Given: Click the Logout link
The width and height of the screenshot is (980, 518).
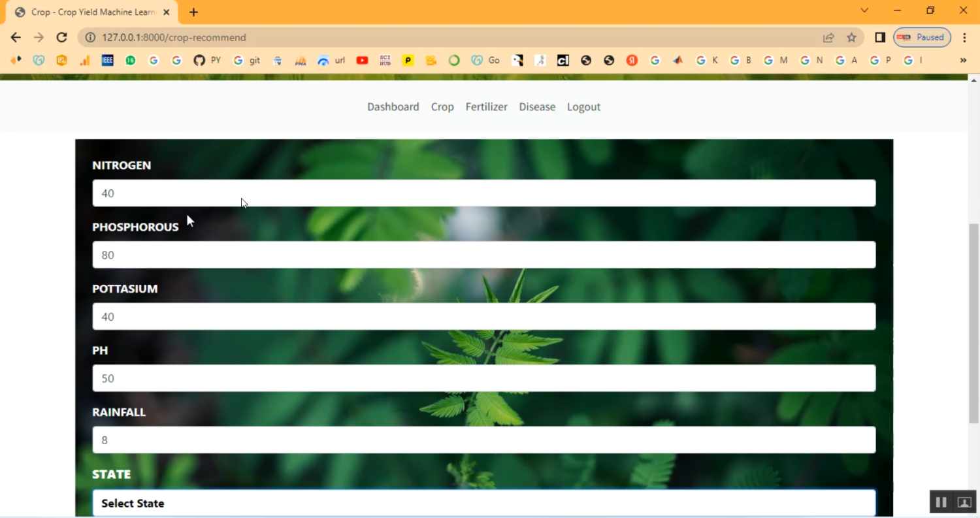Looking at the screenshot, I should (583, 106).
